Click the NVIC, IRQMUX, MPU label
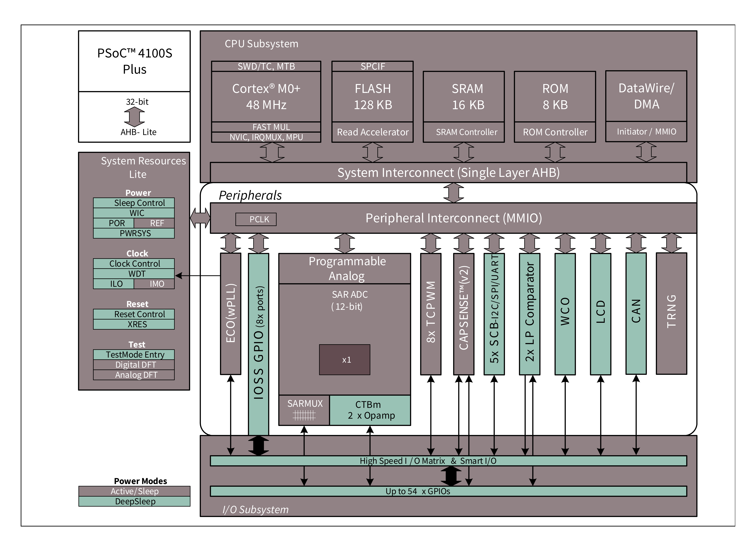Image resolution: width=756 pixels, height=551 pixels. click(x=266, y=137)
